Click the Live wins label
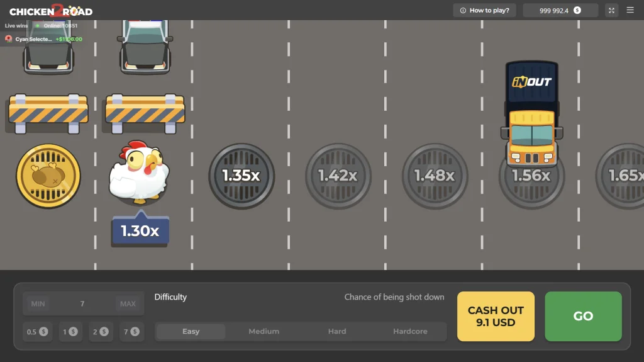This screenshot has width=644, height=362. coord(16,26)
